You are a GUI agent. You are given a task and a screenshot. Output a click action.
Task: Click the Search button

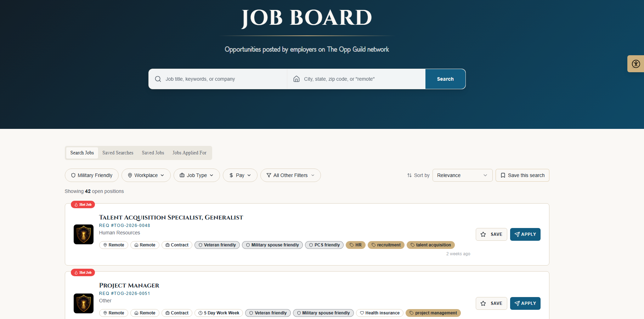click(445, 79)
